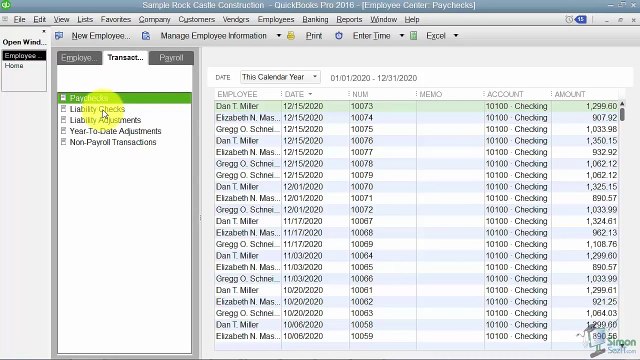Open the Lists menu

(x=85, y=20)
